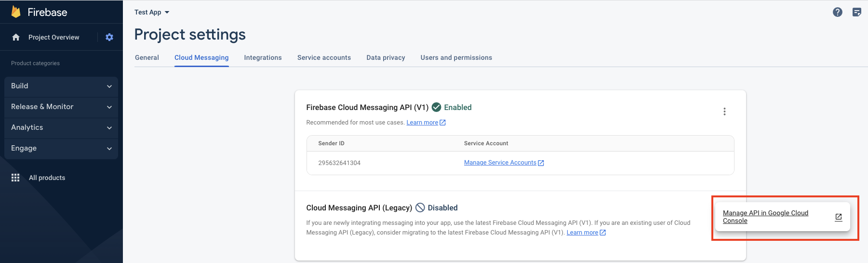
Task: Go to the Service accounts tab
Action: click(324, 57)
